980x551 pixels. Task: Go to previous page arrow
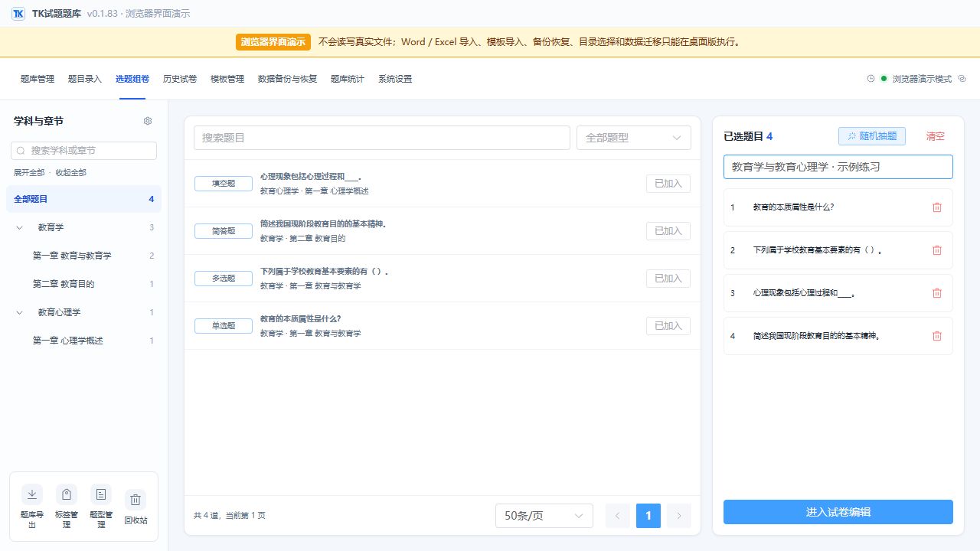(618, 516)
